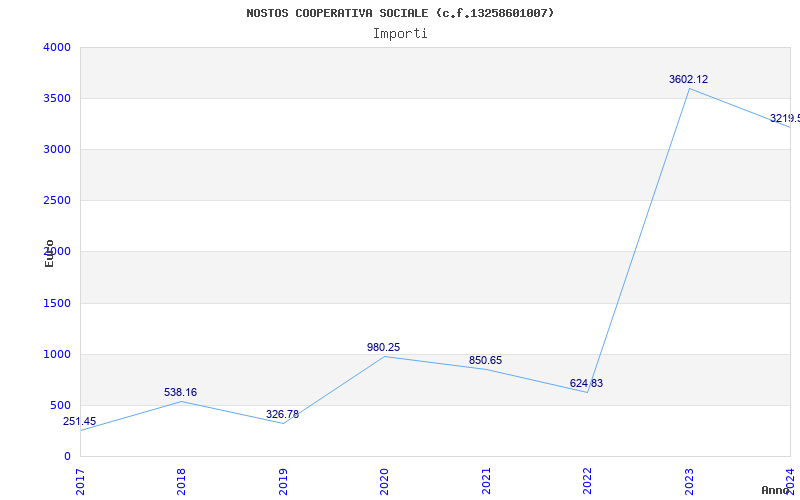
Task: Click the 3500 y-axis tick label
Action: pos(57,98)
